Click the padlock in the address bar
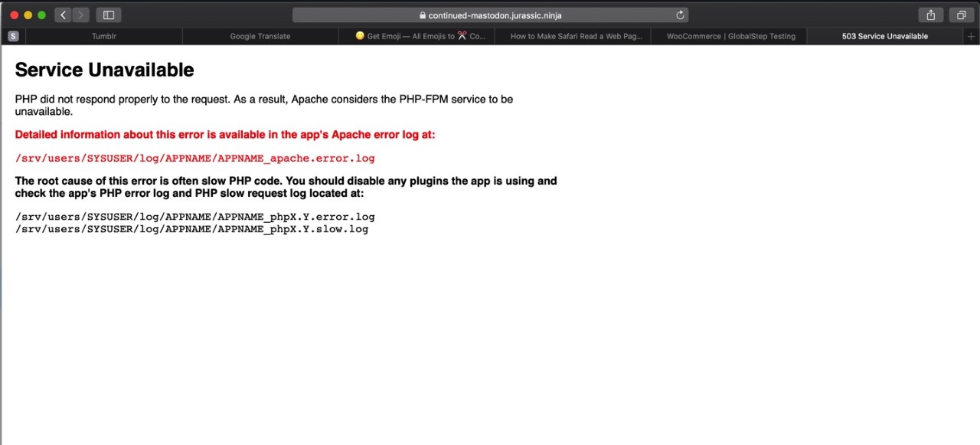This screenshot has height=445, width=980. pos(422,15)
